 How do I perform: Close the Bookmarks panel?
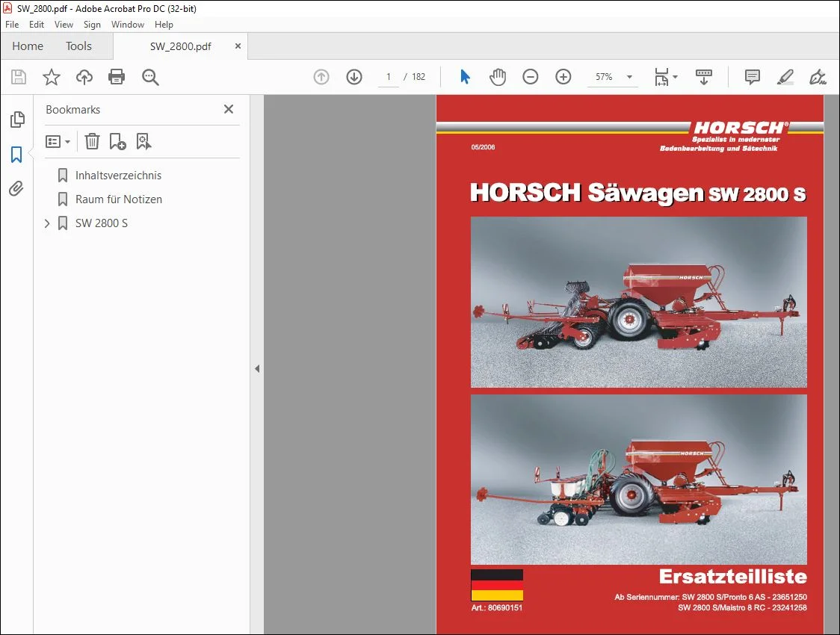point(229,109)
